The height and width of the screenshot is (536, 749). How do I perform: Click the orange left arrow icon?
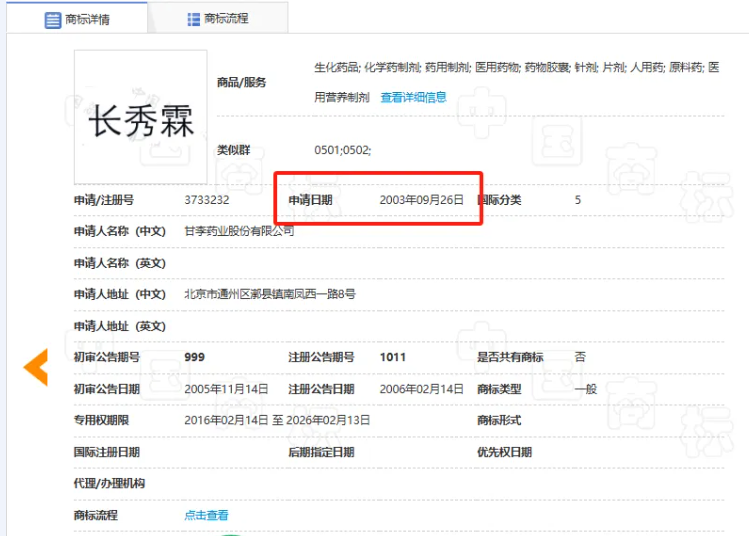36,367
